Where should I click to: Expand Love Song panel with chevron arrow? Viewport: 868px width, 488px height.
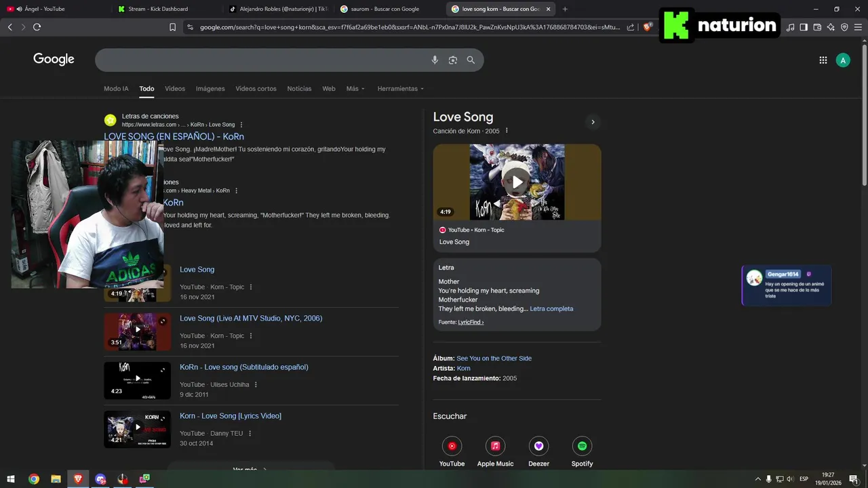tap(593, 122)
